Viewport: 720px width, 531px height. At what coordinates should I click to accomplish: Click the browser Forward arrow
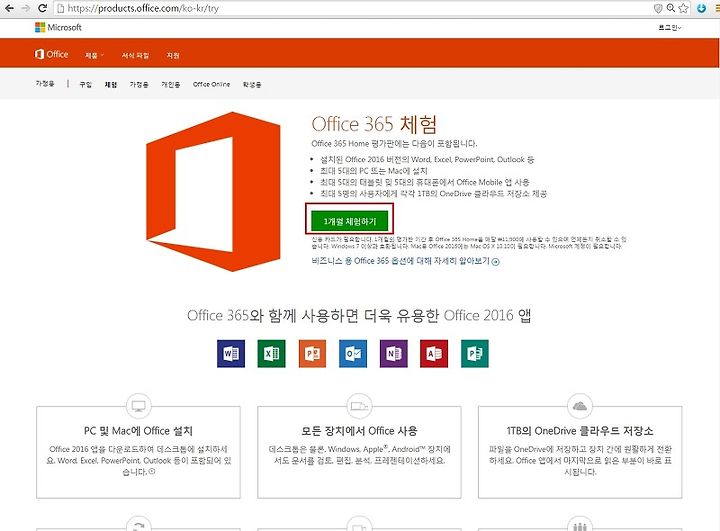point(25,8)
